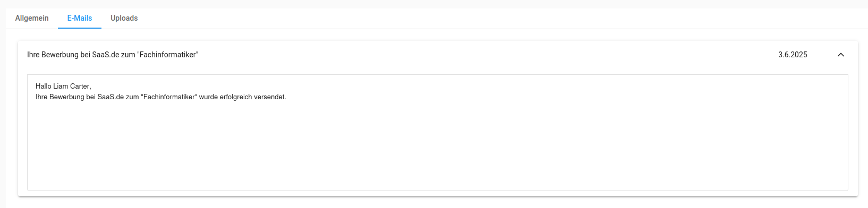This screenshot has width=868, height=208.
Task: Collapse the email panel with the chevron icon
Action: pos(840,55)
